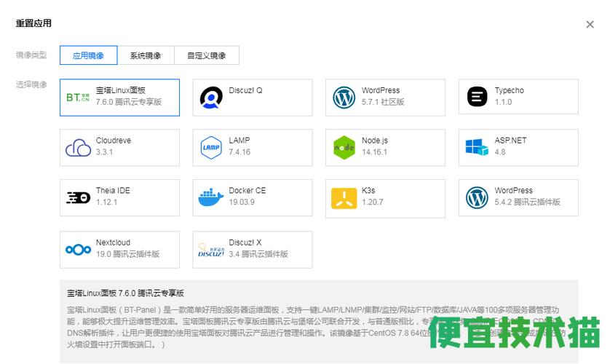The height and width of the screenshot is (364, 610).
Task: Click the K3s yellow logo icon
Action: [x=344, y=198]
